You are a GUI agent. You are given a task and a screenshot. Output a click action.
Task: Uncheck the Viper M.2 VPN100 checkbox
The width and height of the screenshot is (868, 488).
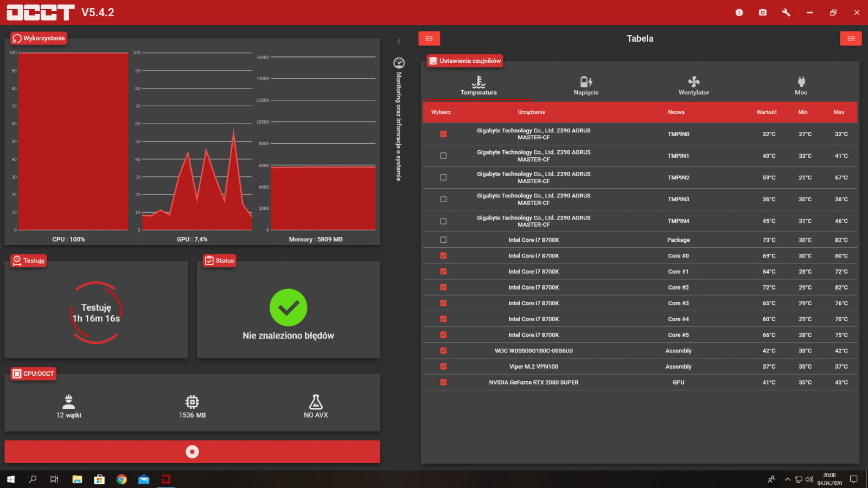[x=443, y=367]
